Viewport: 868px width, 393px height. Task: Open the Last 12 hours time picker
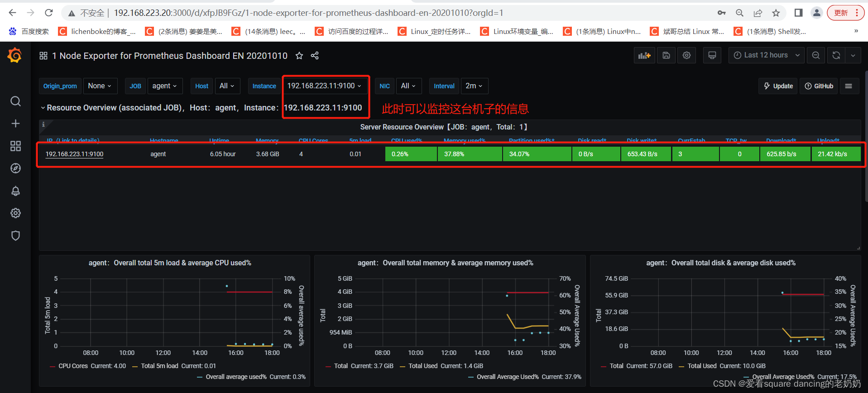767,55
